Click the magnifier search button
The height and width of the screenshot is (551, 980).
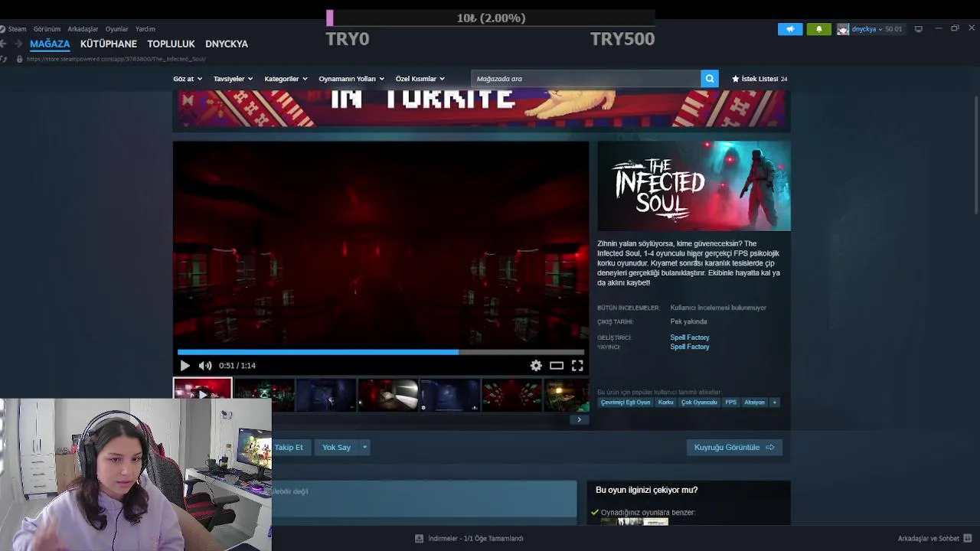pyautogui.click(x=710, y=79)
